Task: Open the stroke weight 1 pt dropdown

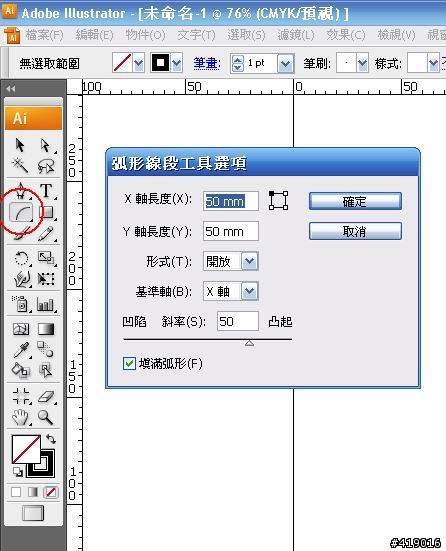Action: coord(286,64)
